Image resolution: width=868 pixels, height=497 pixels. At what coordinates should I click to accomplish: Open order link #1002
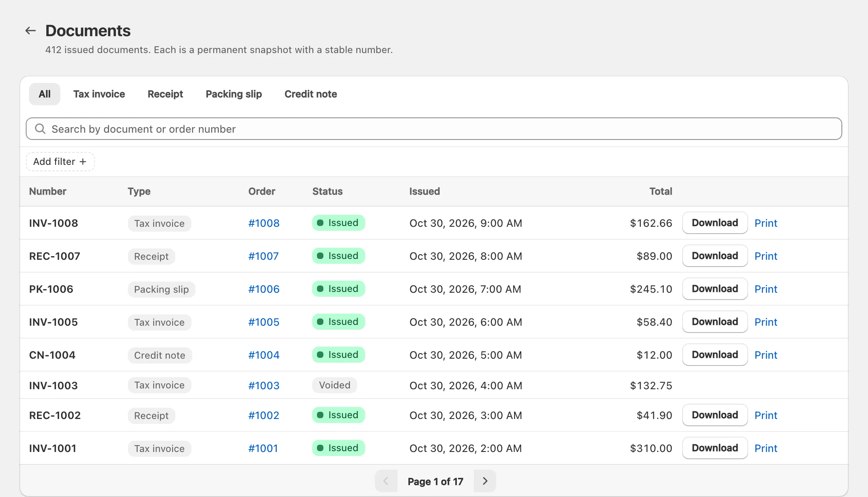264,415
